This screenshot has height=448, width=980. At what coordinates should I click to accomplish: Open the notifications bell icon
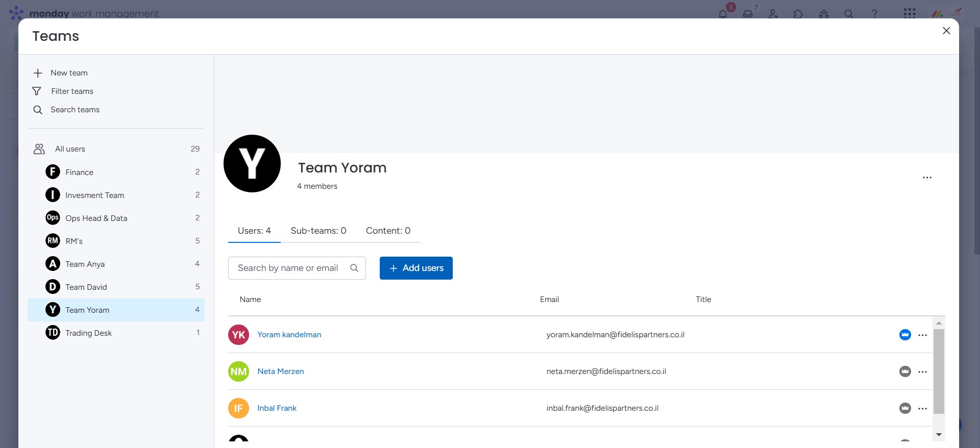pos(723,14)
